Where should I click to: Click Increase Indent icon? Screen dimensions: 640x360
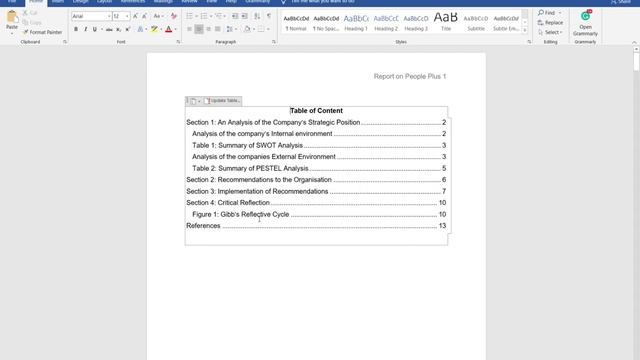pyautogui.click(x=244, y=16)
